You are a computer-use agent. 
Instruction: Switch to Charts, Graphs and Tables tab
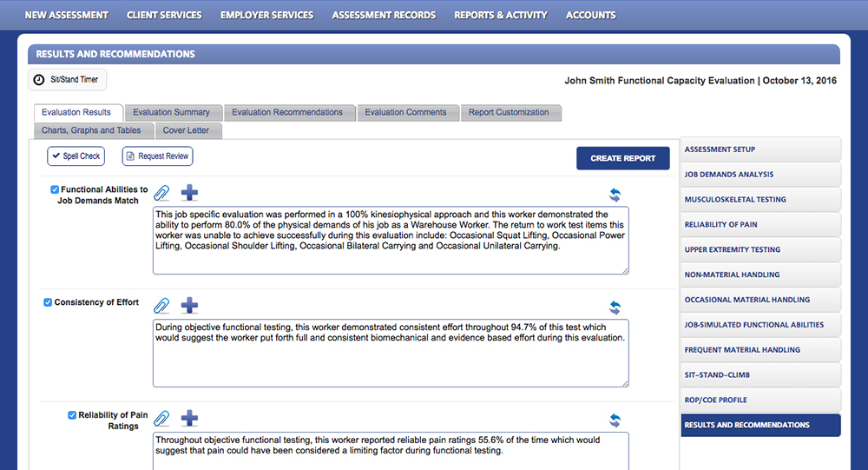[x=93, y=131]
